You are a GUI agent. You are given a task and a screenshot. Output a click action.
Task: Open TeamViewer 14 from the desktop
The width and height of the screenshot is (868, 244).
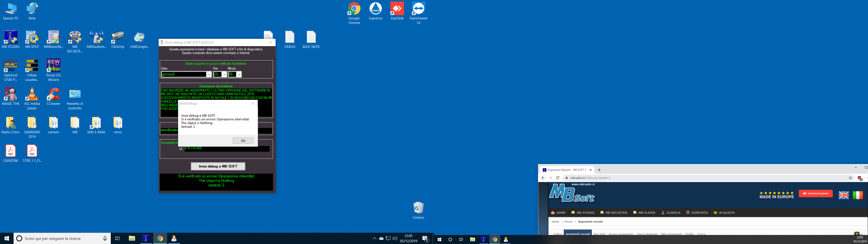pos(418,10)
